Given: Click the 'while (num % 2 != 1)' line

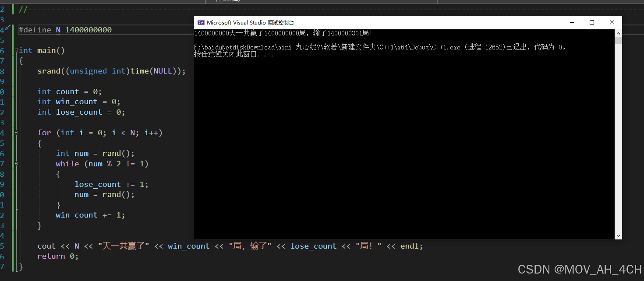Looking at the screenshot, I should pos(103,164).
